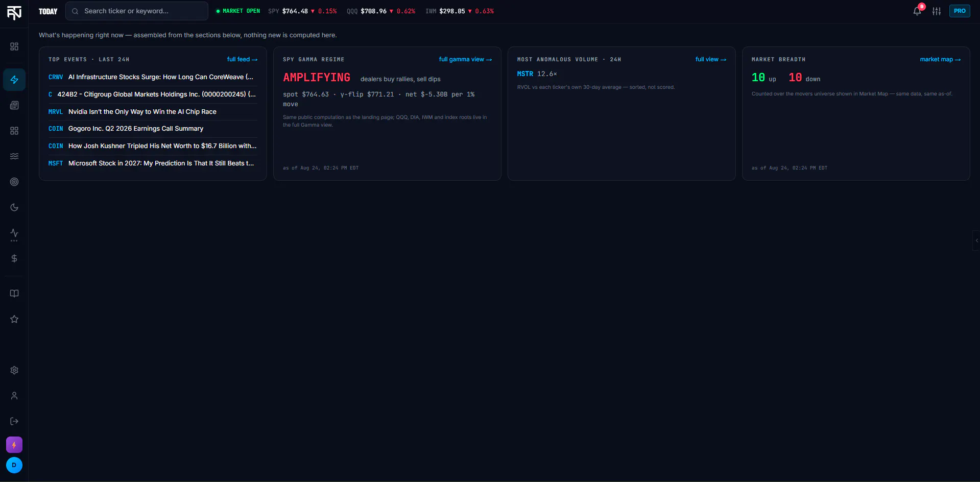Click the TODAY page title
This screenshot has height=482, width=980.
point(48,11)
